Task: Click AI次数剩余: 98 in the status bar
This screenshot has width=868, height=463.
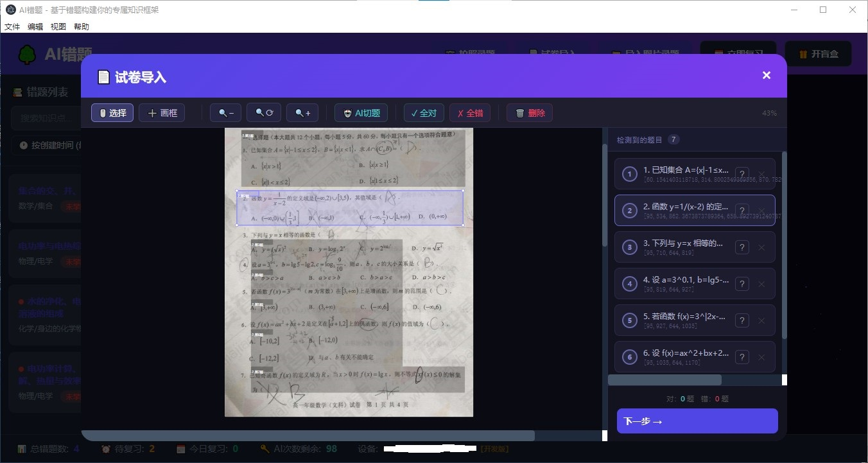Action: pyautogui.click(x=299, y=448)
